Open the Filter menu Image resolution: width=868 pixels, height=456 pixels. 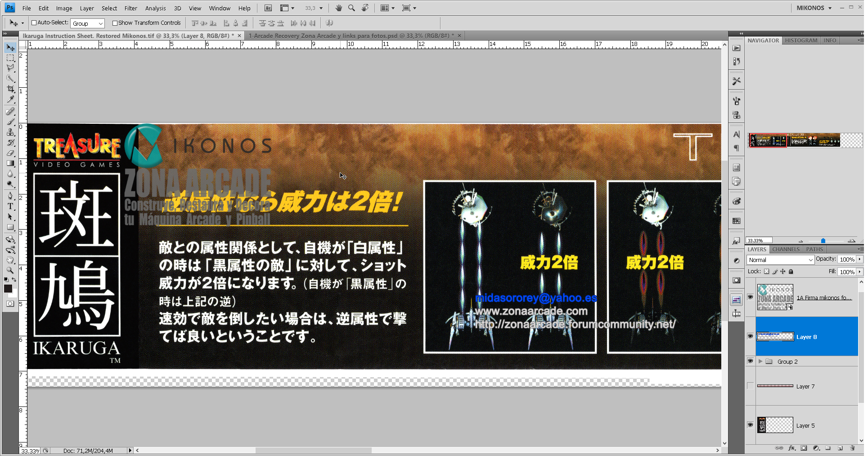[x=130, y=8]
